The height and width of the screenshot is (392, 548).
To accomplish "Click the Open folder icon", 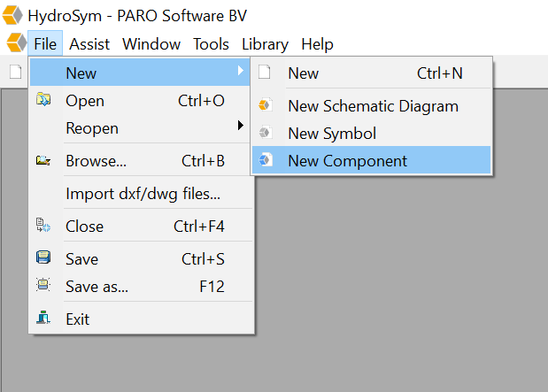I will [x=43, y=100].
